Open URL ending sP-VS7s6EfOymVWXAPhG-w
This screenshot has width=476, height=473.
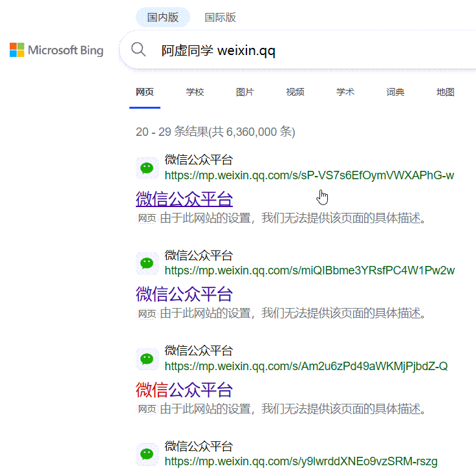[309, 175]
